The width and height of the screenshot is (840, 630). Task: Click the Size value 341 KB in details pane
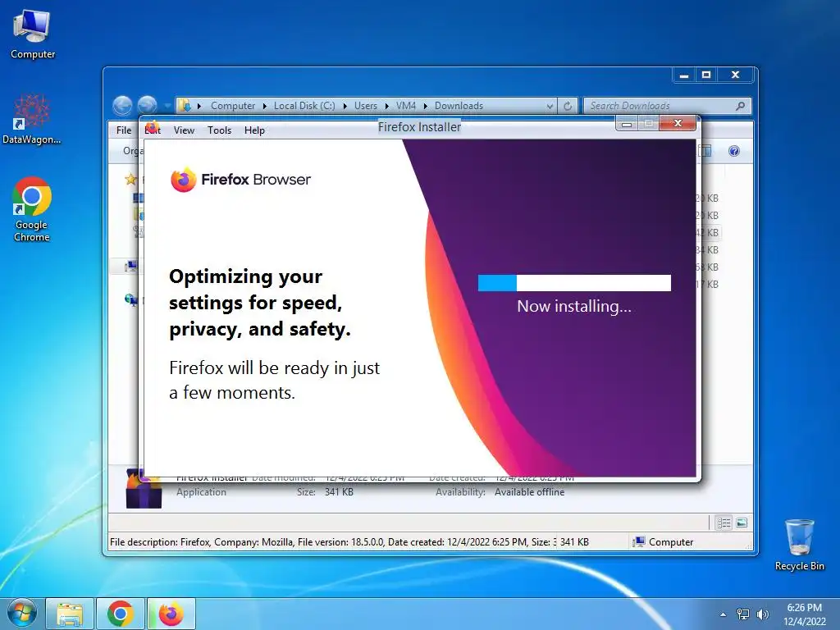coord(339,492)
